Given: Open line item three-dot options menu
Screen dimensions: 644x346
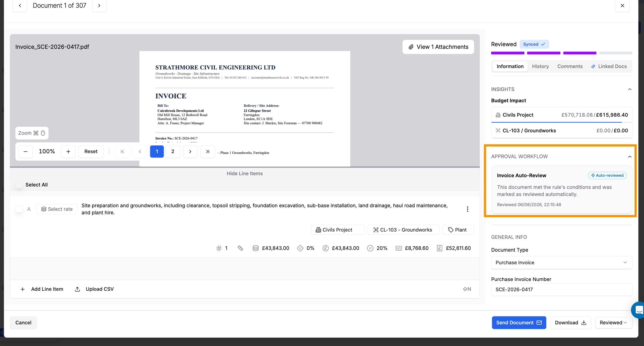Looking at the screenshot, I should [468, 209].
